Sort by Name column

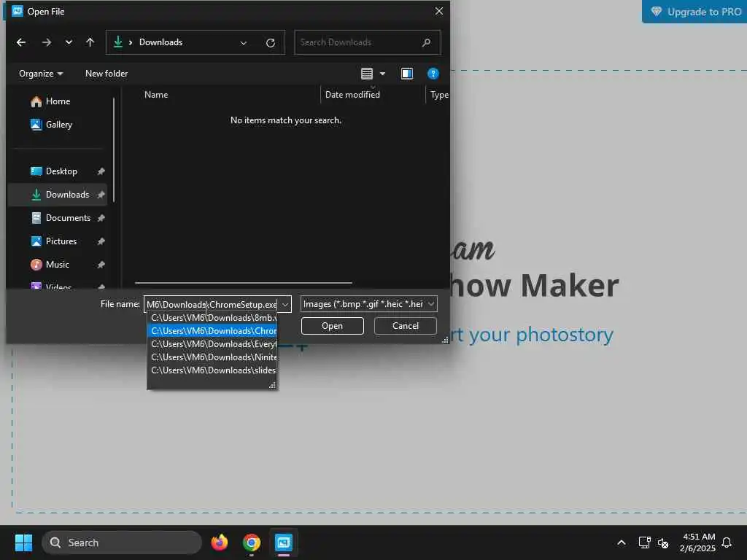click(x=156, y=95)
